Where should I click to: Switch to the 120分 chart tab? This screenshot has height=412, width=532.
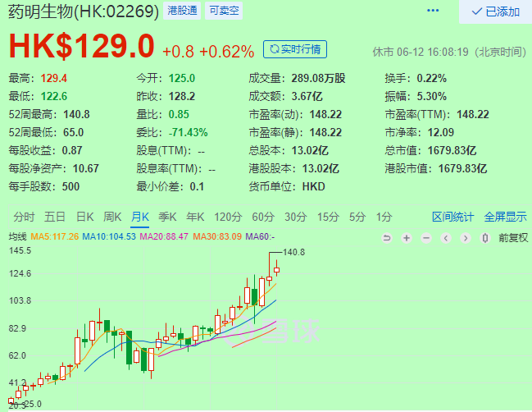pos(228,217)
